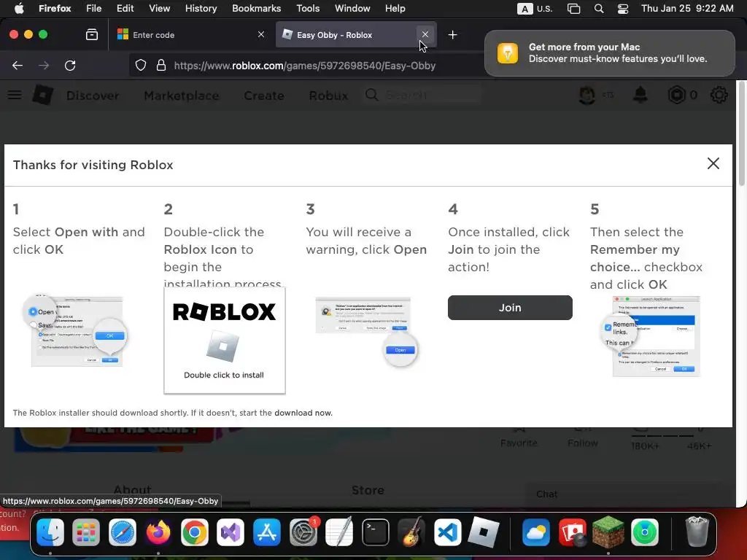Click the browser forward arrow

44,65
